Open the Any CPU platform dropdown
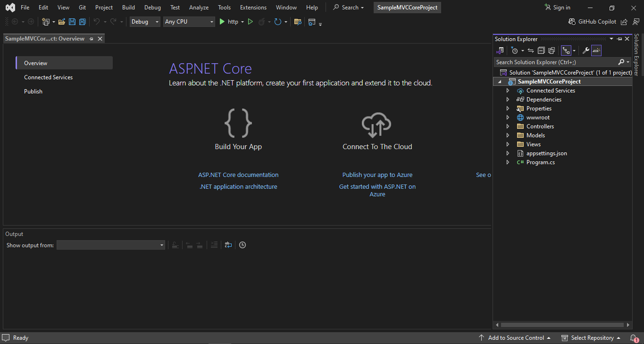644x344 pixels. coord(211,22)
